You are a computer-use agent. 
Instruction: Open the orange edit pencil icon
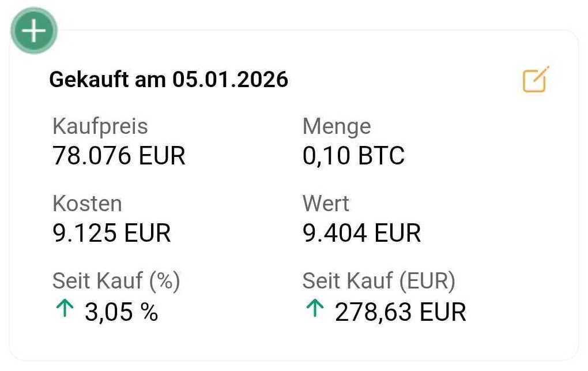(x=536, y=80)
